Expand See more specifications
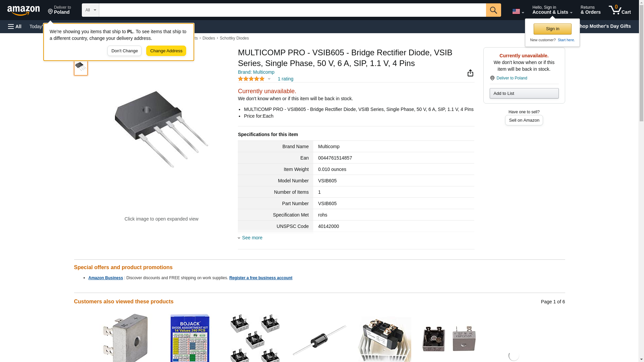 pos(252,238)
